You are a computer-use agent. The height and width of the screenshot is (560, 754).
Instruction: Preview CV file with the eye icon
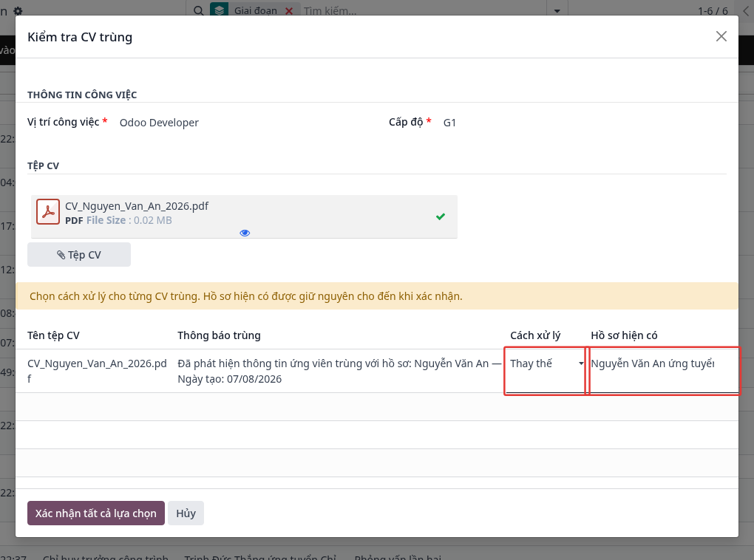(x=245, y=233)
